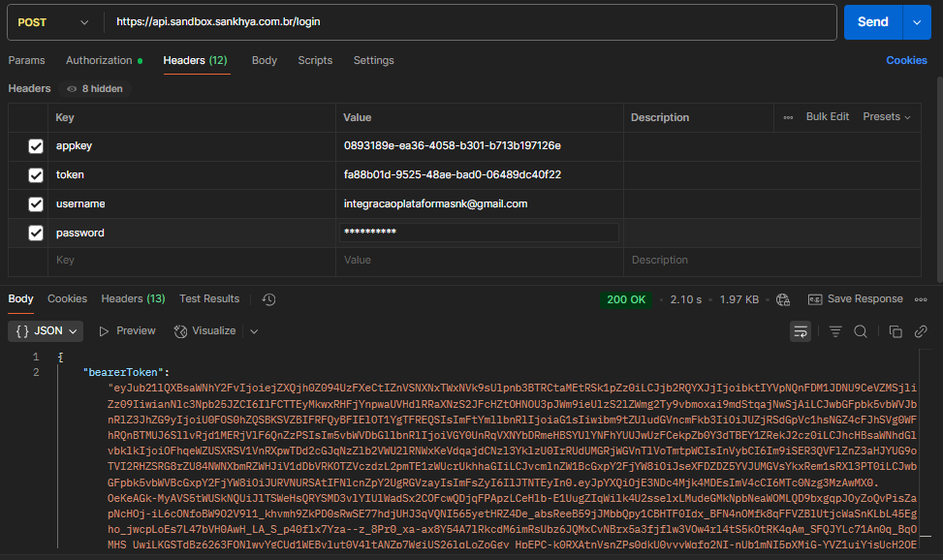Screen dimensions: 943x560
Task: Click the masked password value field
Action: (x=479, y=233)
